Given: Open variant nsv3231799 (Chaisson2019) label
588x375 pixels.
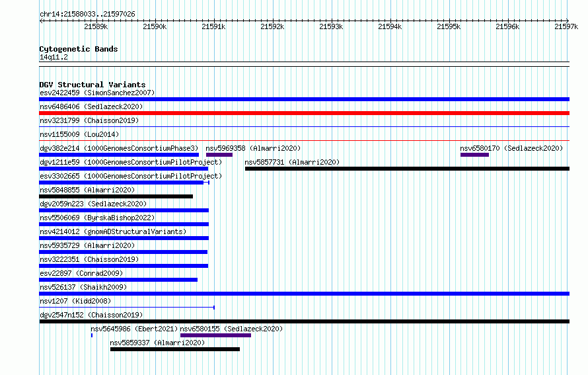Looking at the screenshot, I should point(89,120).
